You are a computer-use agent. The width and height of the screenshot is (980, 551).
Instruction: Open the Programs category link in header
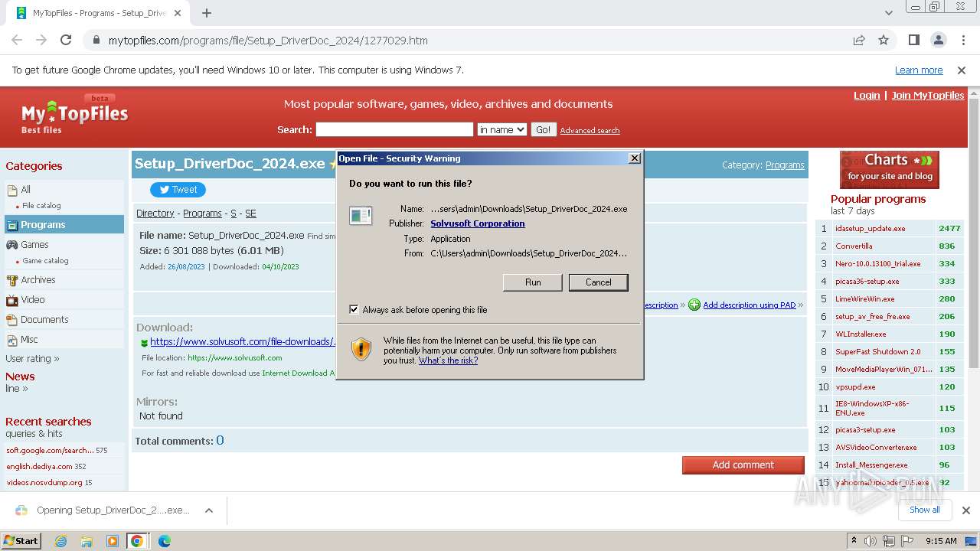click(x=785, y=165)
